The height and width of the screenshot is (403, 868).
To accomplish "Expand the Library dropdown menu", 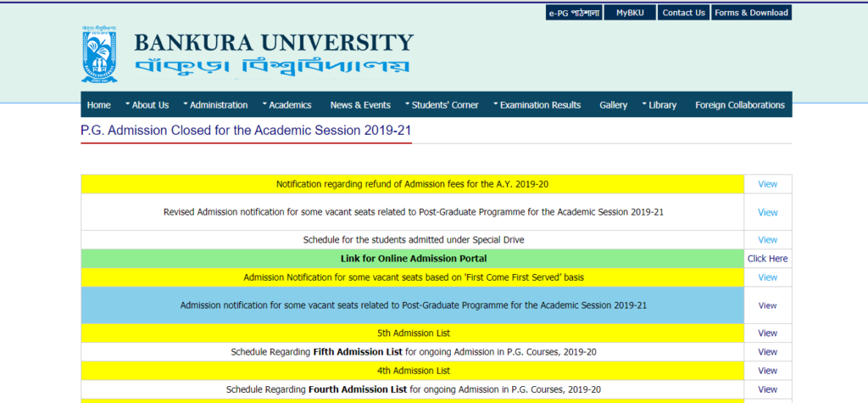I will click(659, 104).
